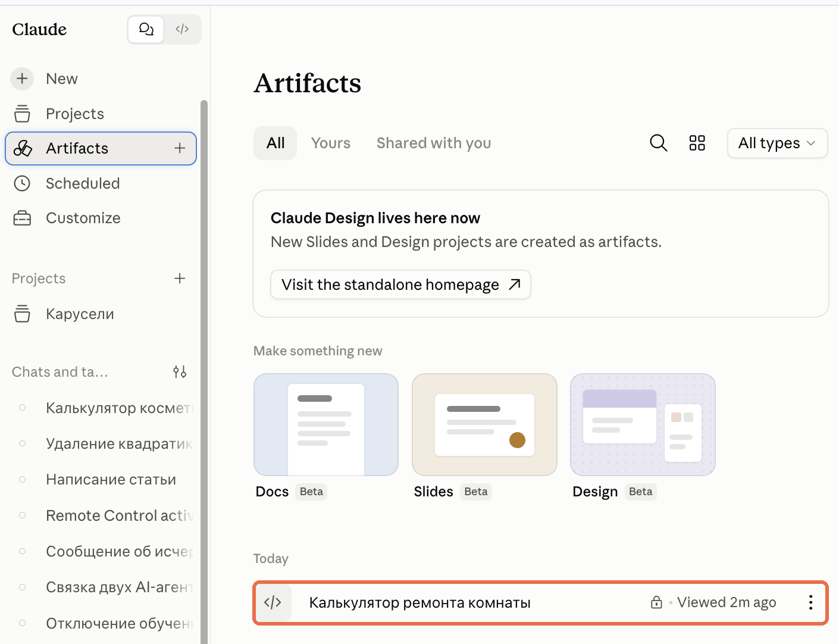Switch to grid view icon
Image resolution: width=839 pixels, height=644 pixels.
[697, 143]
